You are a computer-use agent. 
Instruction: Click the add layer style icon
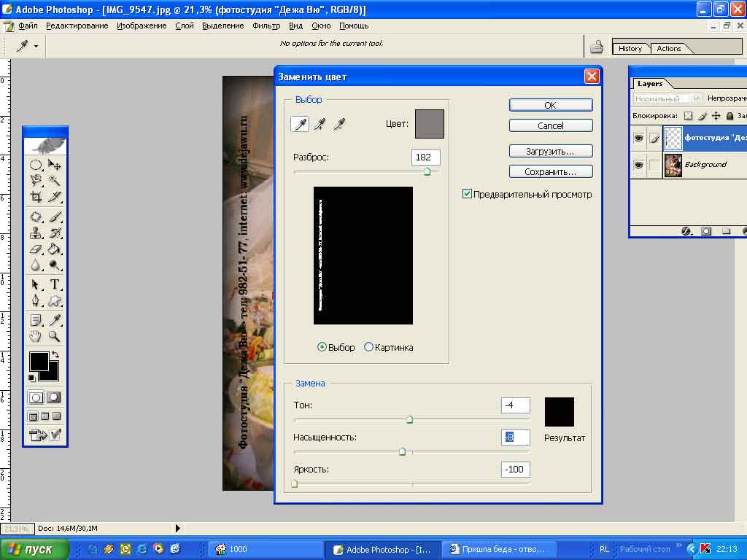tap(686, 231)
